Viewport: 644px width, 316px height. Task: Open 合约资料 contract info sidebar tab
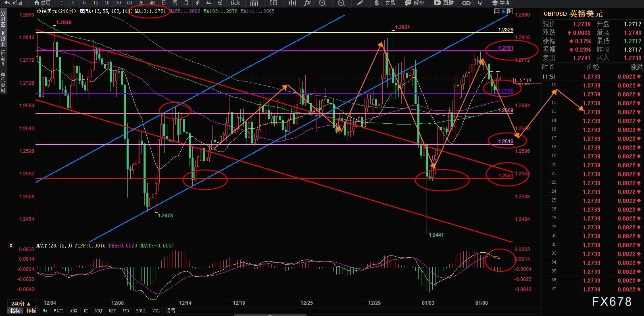coord(3,82)
